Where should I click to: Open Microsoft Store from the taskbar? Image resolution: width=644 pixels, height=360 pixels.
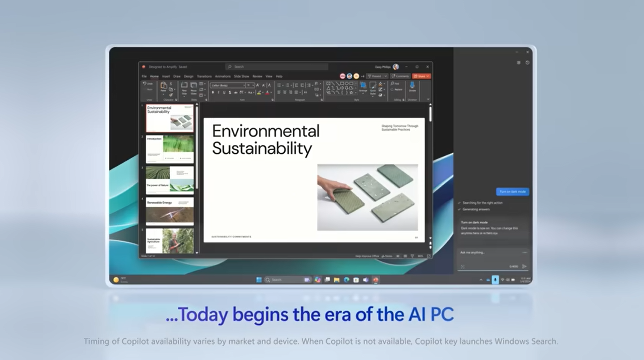click(356, 280)
